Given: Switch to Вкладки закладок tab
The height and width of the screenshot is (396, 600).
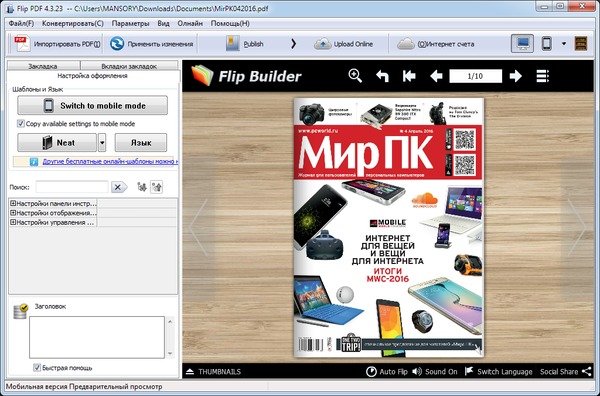Looking at the screenshot, I should (x=129, y=66).
